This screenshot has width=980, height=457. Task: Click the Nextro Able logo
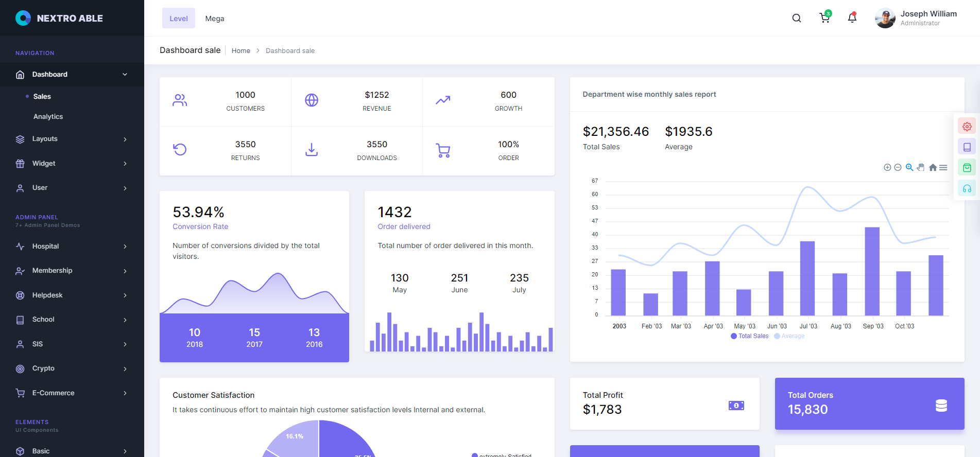click(59, 18)
